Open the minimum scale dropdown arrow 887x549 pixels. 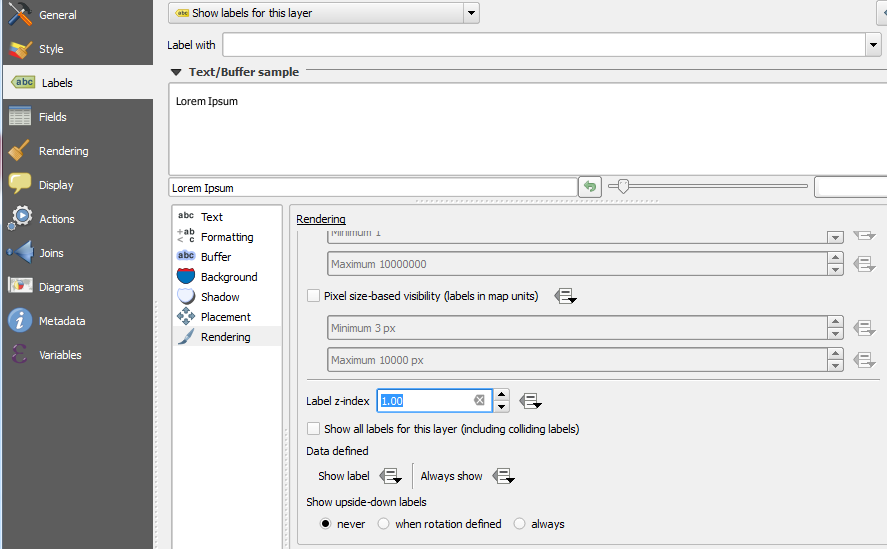[x=835, y=237]
